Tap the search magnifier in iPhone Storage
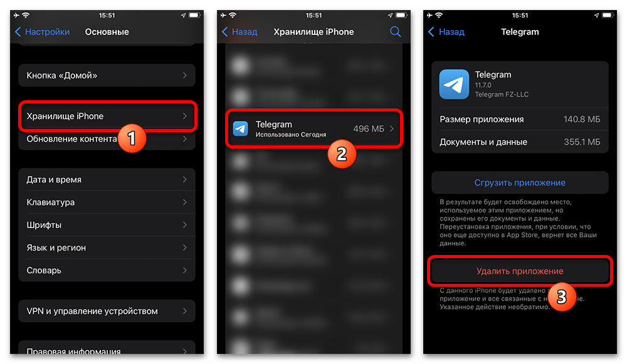Screen dimensions: 627x364 click(395, 31)
